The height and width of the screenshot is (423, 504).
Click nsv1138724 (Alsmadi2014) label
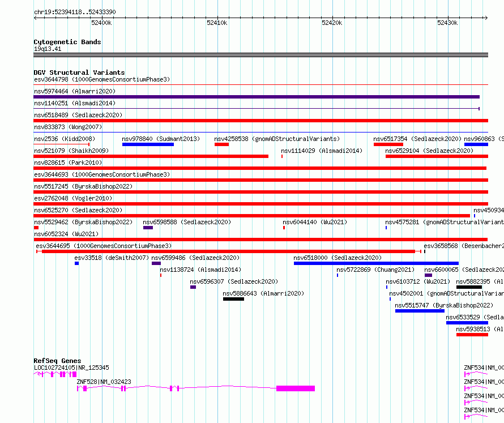click(200, 270)
